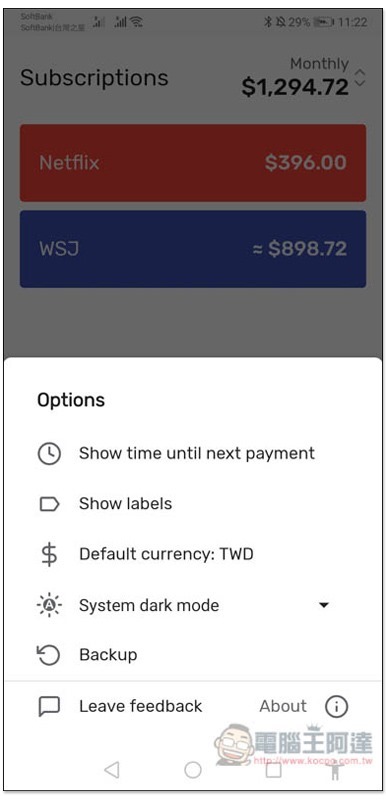The width and height of the screenshot is (386, 800).
Task: Tap the Backup restore arrow icon
Action: point(49,655)
